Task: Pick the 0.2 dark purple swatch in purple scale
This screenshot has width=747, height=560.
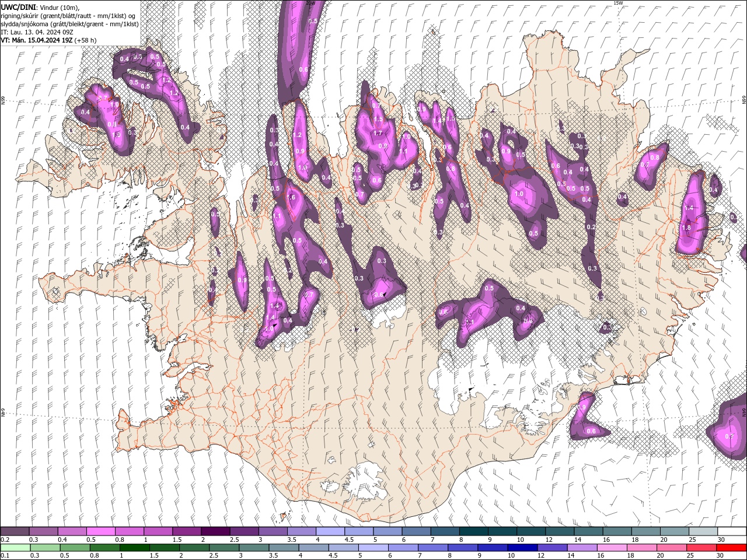Action: pyautogui.click(x=15, y=531)
